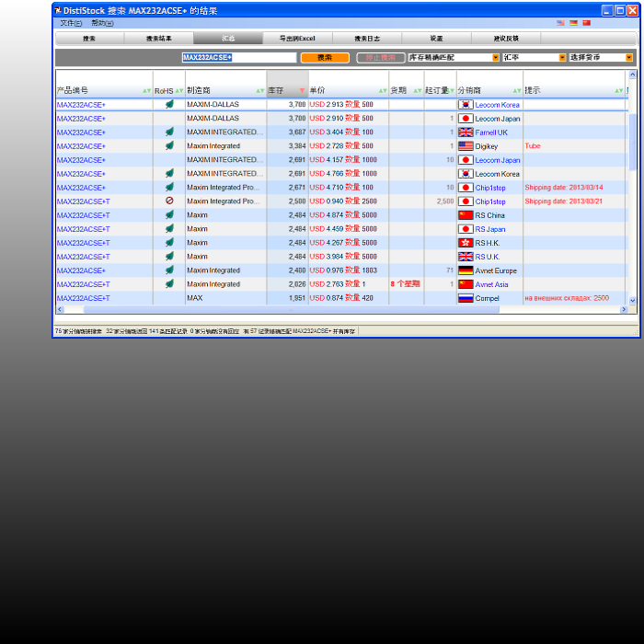Screen dimensions: 644x644
Task: Click the South Korea flag beside first Leocom Korea
Action: point(466,105)
